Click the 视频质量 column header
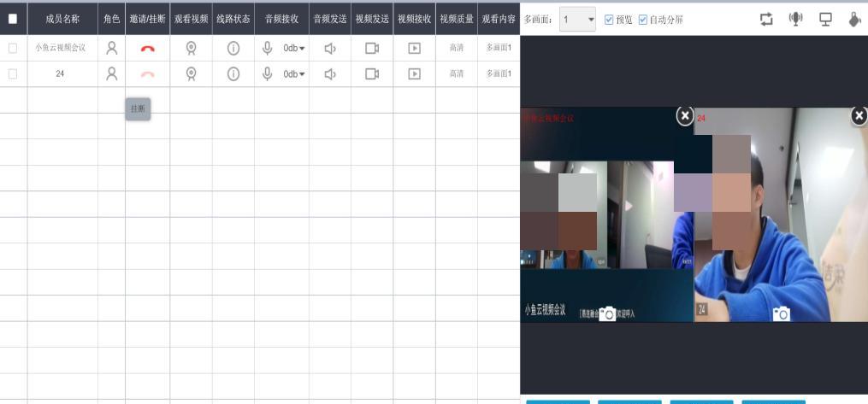Viewport: 868px width, 404px height. pos(457,19)
